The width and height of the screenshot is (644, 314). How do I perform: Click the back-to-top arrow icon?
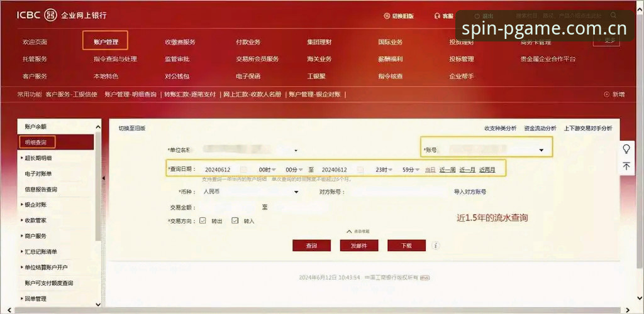click(626, 166)
